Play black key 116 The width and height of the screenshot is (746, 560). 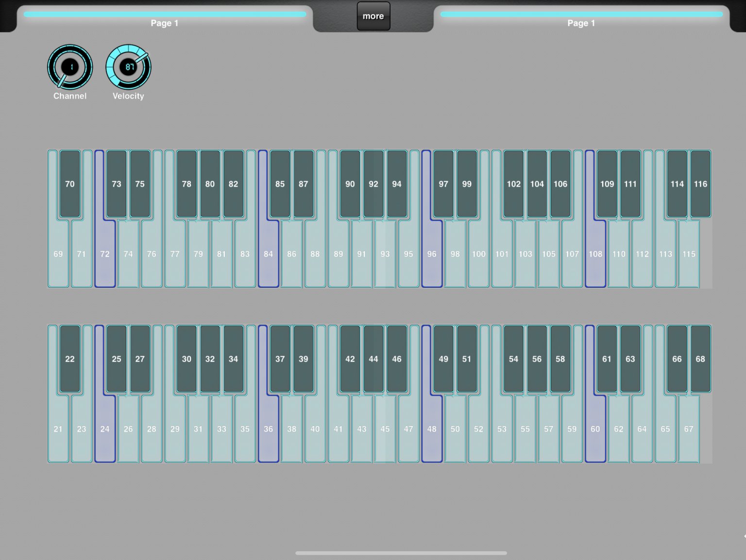point(700,183)
